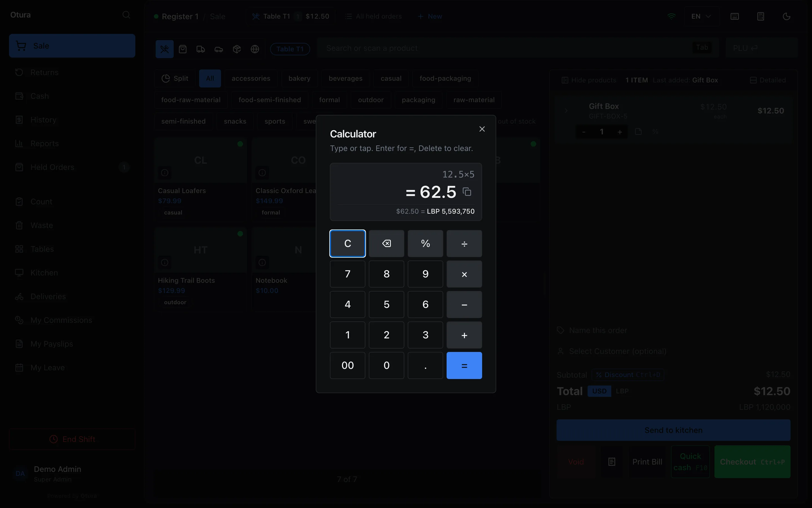Click the product search field

518,48
